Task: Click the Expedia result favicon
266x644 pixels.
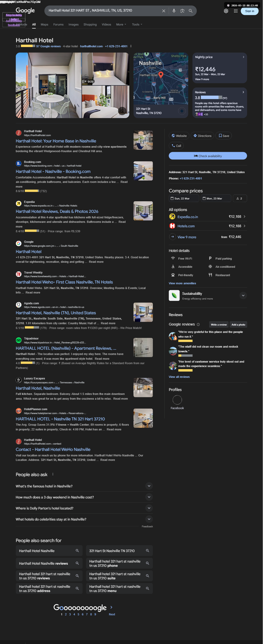Action: 19,203
